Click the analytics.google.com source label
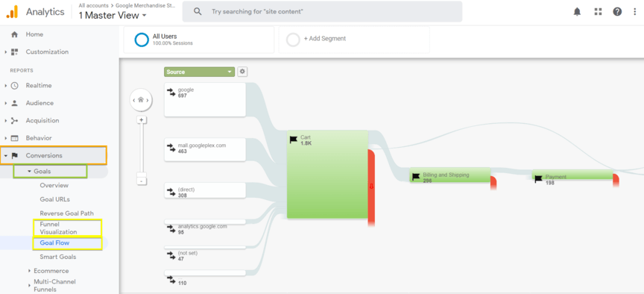The width and height of the screenshot is (644, 294). tap(203, 227)
